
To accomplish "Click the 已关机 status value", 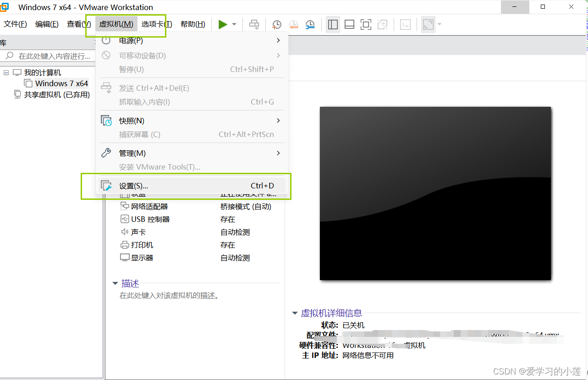I will [353, 325].
